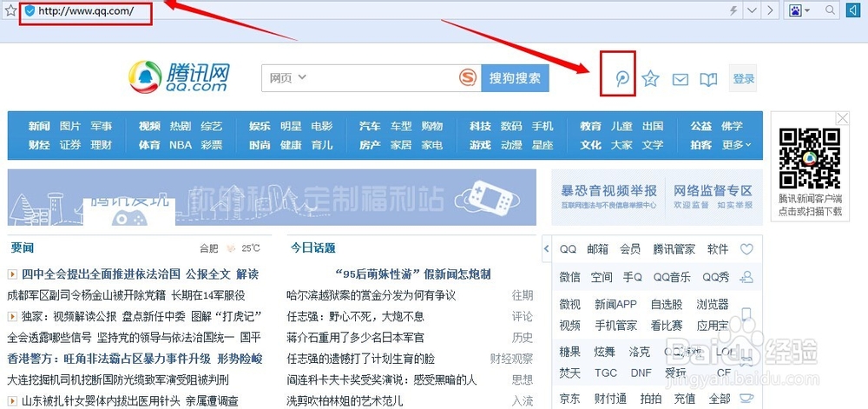Open the 网络监督专区 link

pos(713,192)
